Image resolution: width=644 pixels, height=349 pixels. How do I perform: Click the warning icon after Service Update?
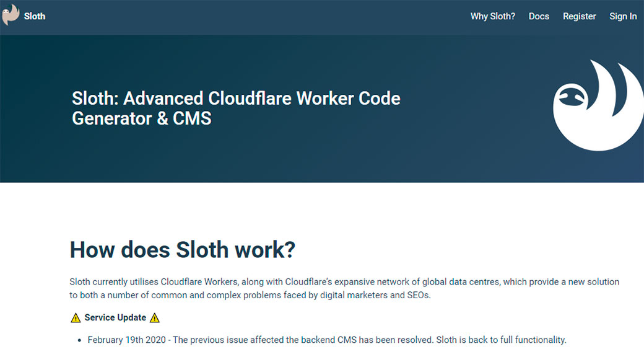[x=155, y=318]
